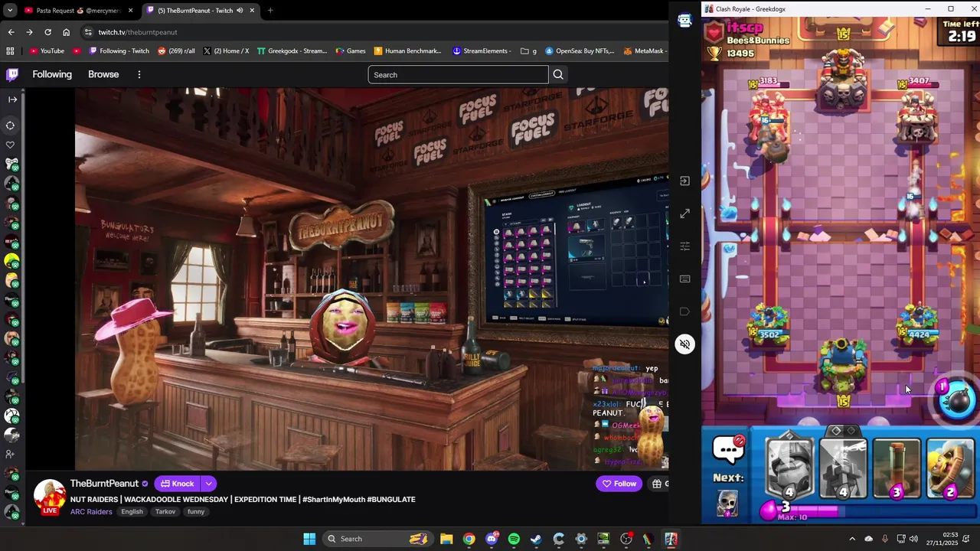Close the Pasta Request tab
The height and width of the screenshot is (551, 980).
(130, 11)
